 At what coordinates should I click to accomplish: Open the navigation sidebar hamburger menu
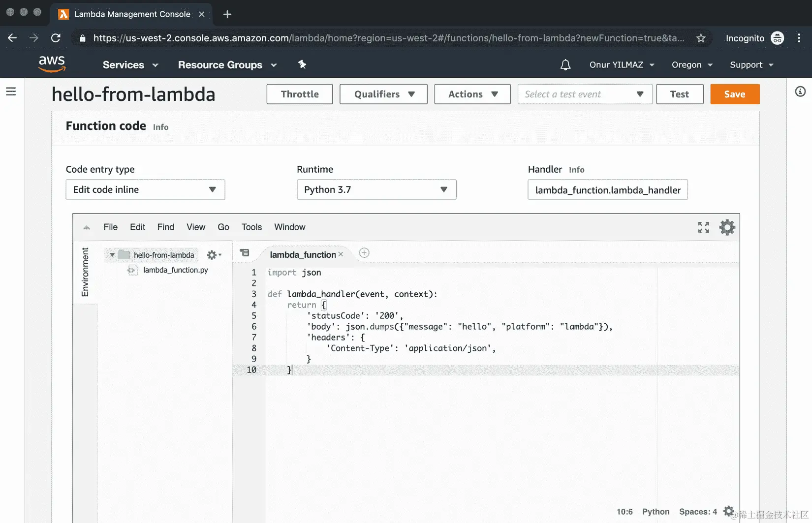tap(11, 92)
